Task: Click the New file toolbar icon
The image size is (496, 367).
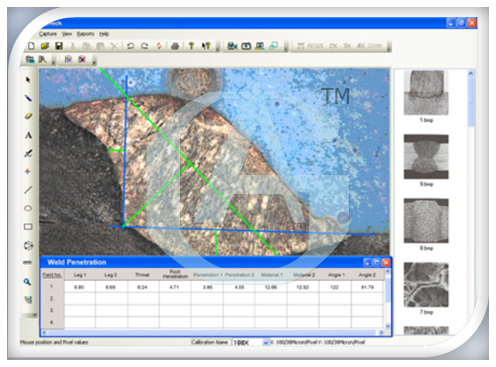Action: click(x=31, y=46)
